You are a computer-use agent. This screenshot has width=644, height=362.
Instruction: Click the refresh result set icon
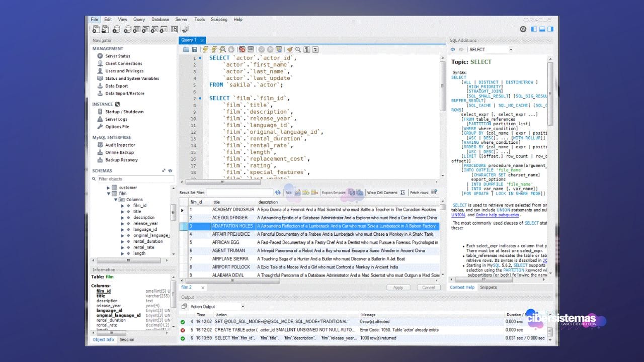pos(278,193)
